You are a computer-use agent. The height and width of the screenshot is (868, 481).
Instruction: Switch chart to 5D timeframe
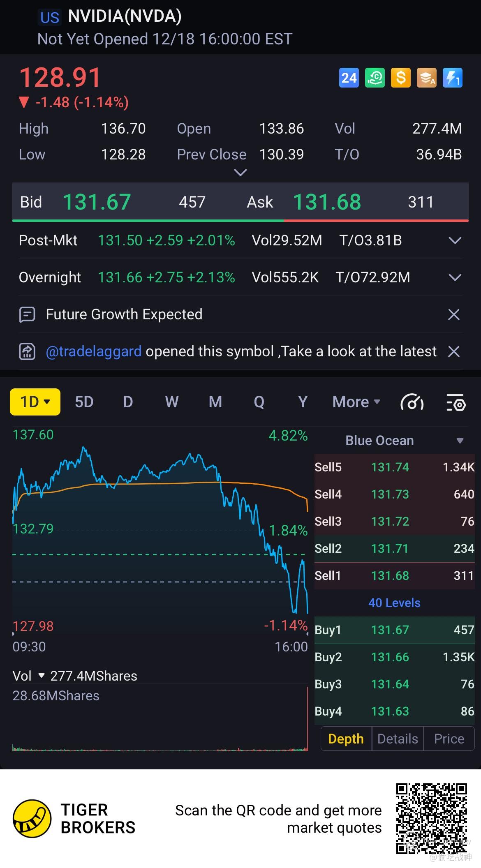tap(84, 402)
